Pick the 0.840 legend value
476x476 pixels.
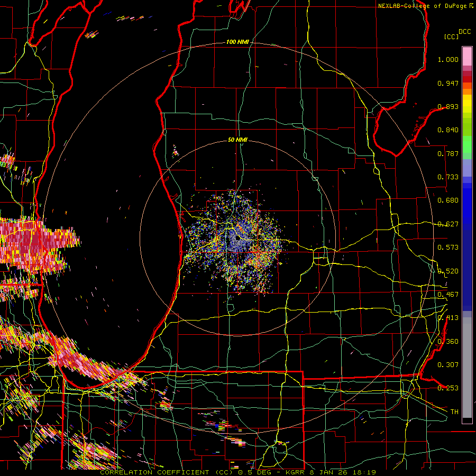coord(448,130)
